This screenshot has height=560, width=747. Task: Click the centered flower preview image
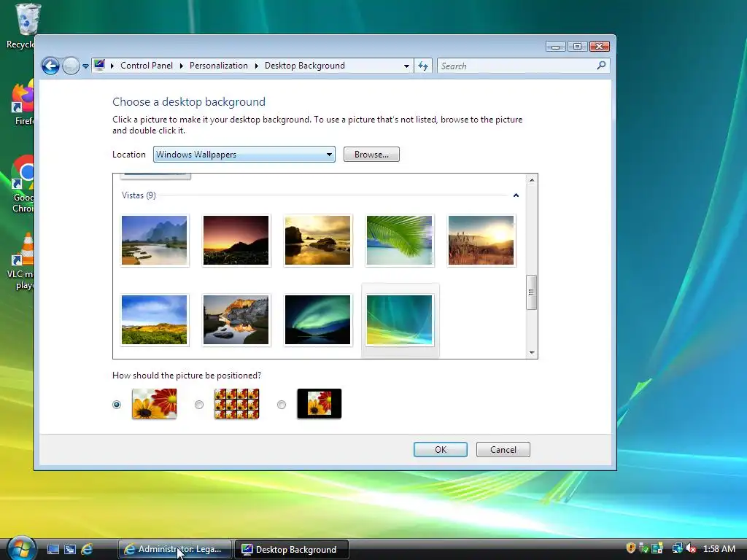320,404
